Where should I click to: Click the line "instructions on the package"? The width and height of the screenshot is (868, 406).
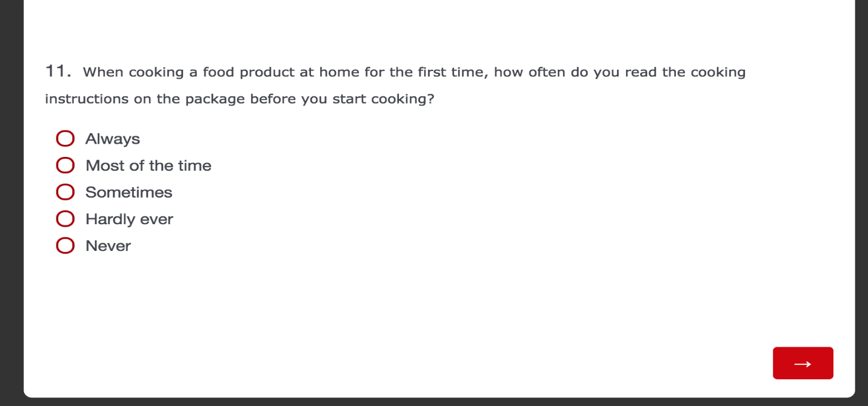239,99
